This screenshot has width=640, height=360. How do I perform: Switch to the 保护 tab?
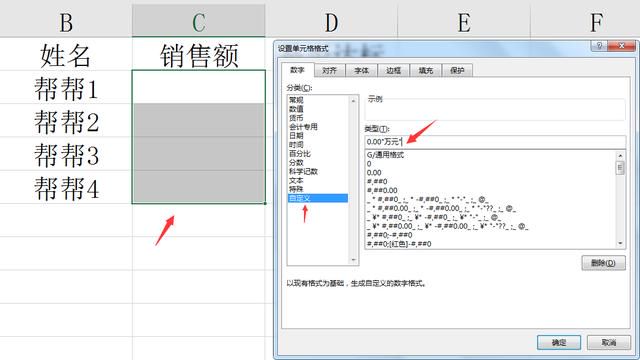click(457, 71)
